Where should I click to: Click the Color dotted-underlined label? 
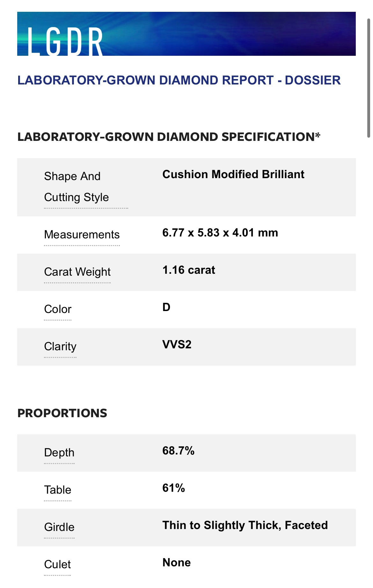58,309
